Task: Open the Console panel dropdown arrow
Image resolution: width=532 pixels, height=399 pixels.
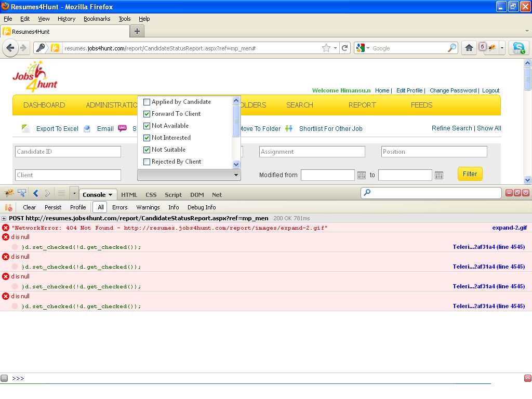Action: coord(110,195)
